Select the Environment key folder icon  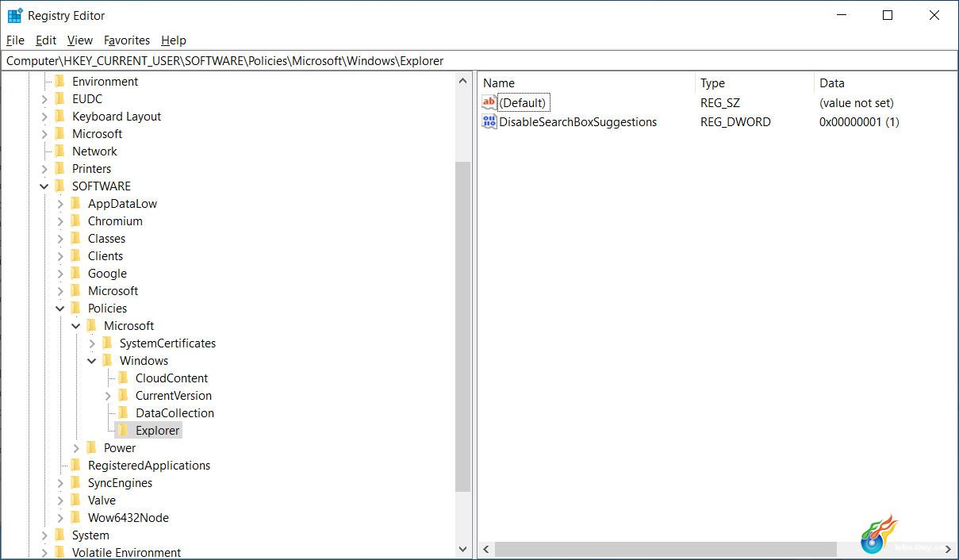pyautogui.click(x=59, y=81)
